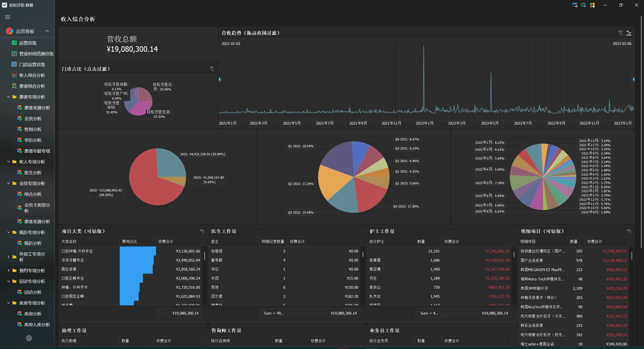This screenshot has width=644, height=349.
Task: Toggle the hamburger sidebar menu
Action: tap(8, 17)
